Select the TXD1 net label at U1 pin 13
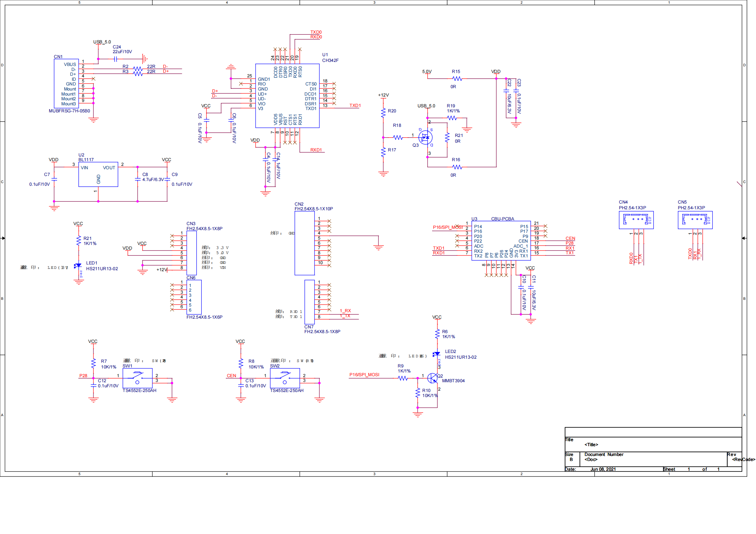Viewport: 756px width, 534px height. coord(355,106)
